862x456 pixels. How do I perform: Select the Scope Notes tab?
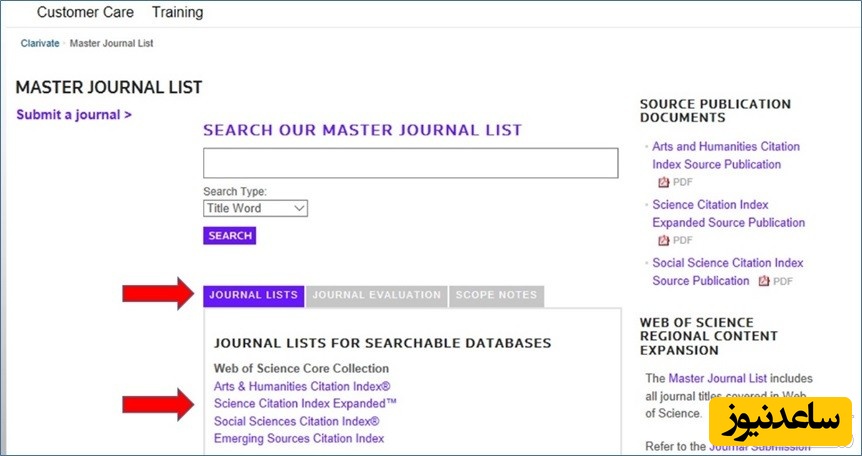[x=496, y=295]
